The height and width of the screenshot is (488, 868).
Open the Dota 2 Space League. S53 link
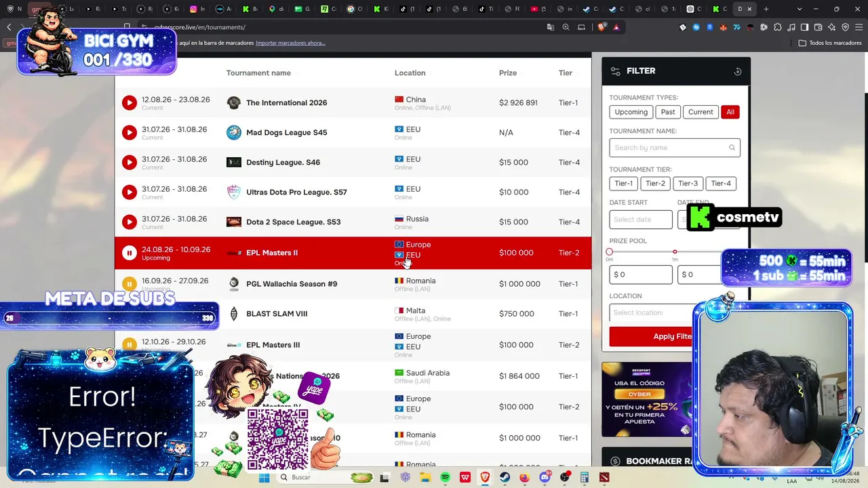[x=294, y=222]
